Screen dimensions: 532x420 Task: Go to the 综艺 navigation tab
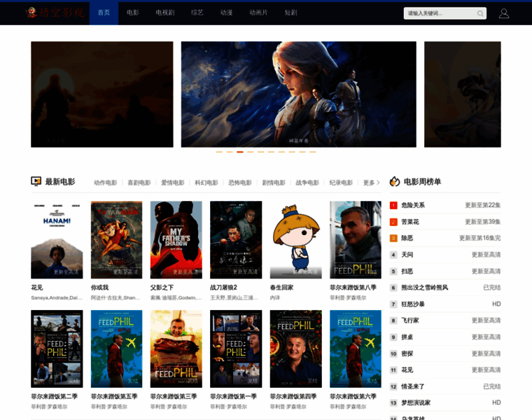(197, 13)
